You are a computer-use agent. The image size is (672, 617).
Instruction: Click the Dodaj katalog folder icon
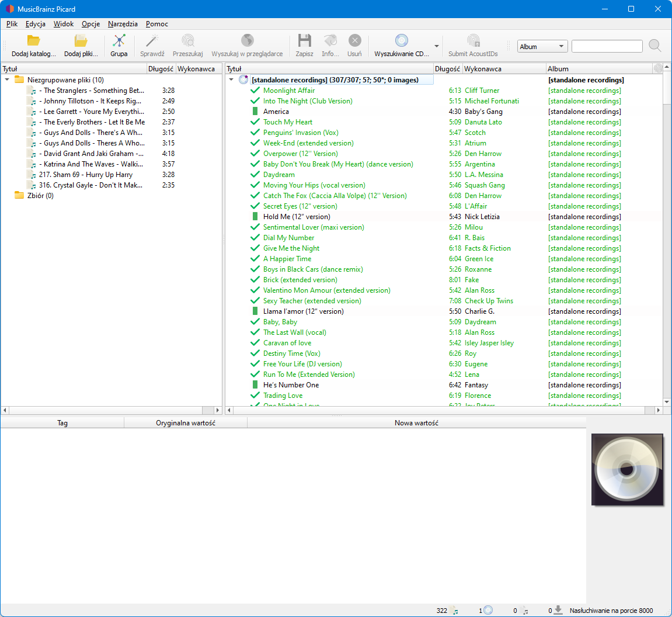click(x=33, y=41)
